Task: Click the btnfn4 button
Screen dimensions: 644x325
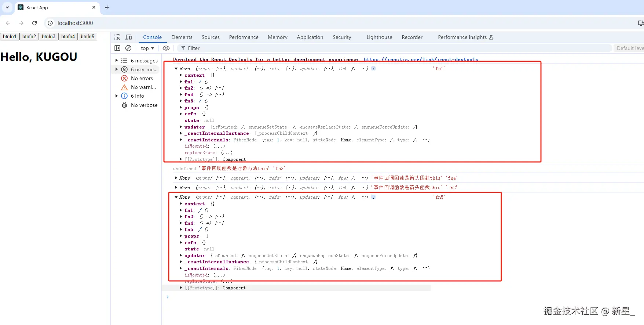Action: (x=68, y=36)
